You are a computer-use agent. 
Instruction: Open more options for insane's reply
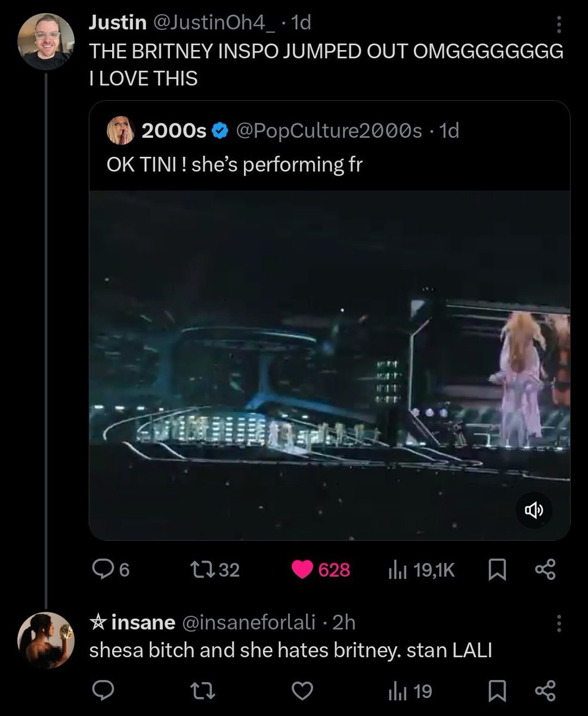click(559, 624)
